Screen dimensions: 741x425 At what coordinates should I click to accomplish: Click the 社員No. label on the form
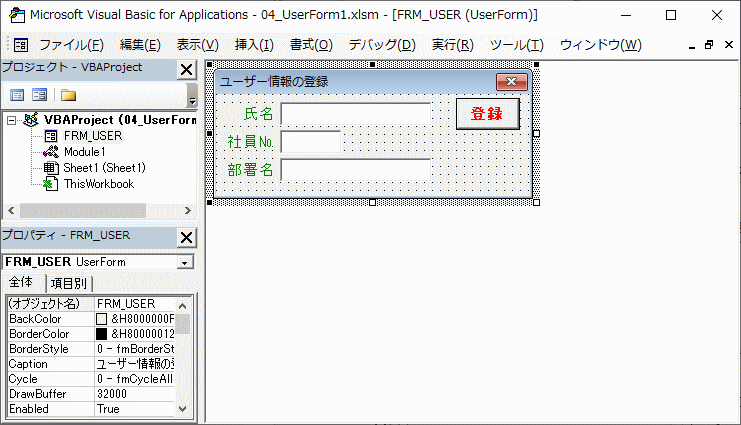(250, 142)
